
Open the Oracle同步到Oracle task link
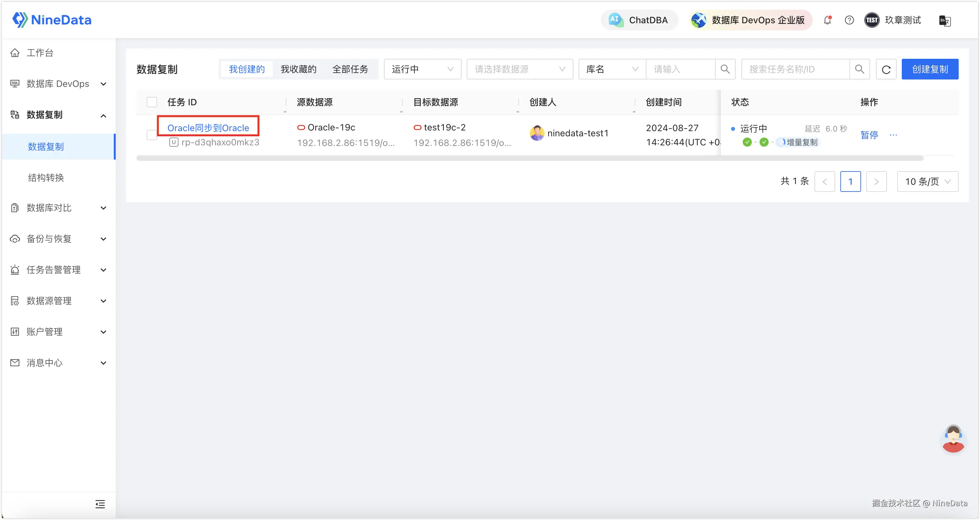[208, 128]
